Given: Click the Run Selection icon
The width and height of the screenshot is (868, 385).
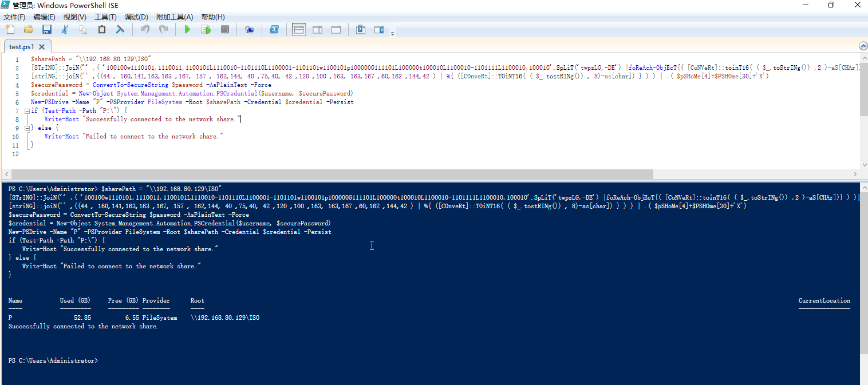Looking at the screenshot, I should pyautogui.click(x=206, y=29).
